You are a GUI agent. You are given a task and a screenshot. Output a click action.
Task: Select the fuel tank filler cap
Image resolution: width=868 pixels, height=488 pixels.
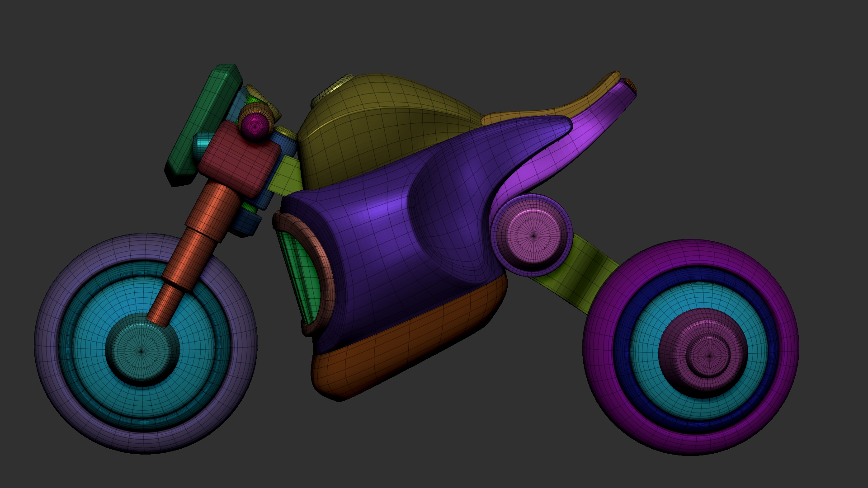[x=332, y=90]
